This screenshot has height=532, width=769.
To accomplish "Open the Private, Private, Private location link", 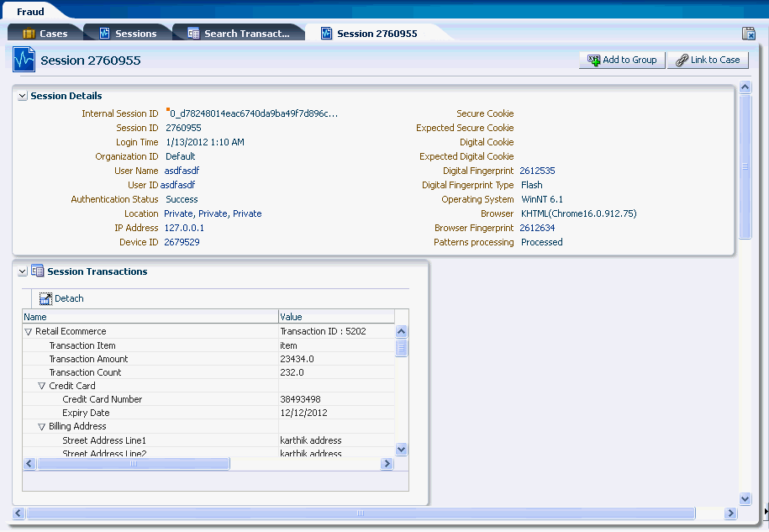I will [213, 213].
